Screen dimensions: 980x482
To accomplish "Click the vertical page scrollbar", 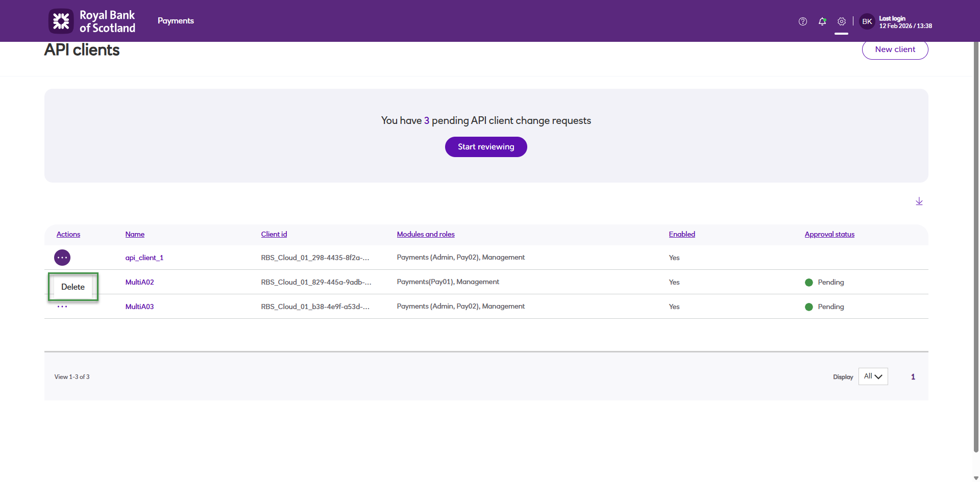I will 976,247.
